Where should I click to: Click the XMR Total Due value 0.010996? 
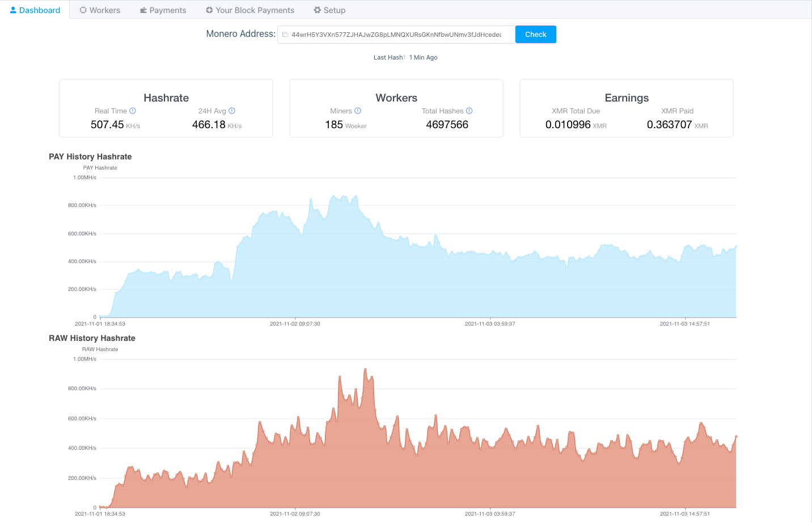click(x=568, y=125)
